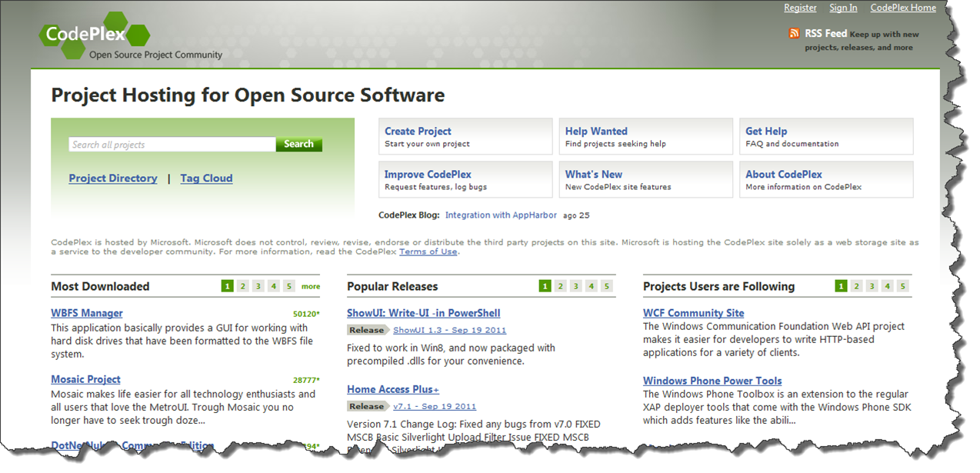Open the What's New box
This screenshot has height=473, width=980.
pos(646,179)
